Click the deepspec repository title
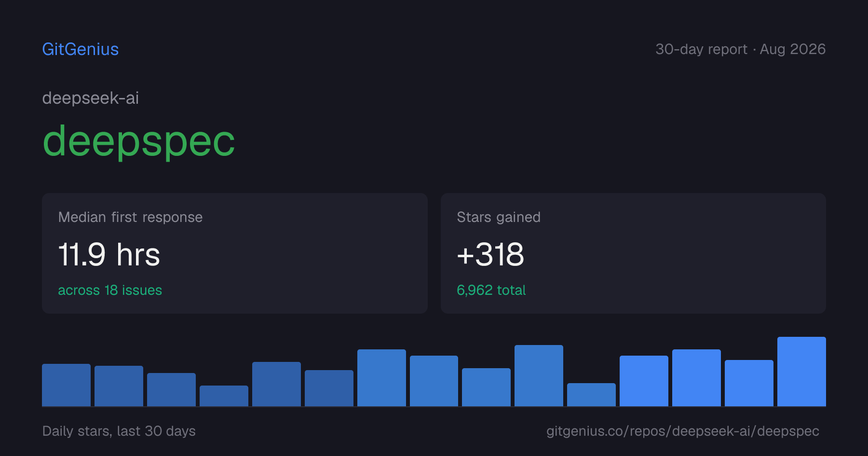The height and width of the screenshot is (456, 868). [139, 141]
